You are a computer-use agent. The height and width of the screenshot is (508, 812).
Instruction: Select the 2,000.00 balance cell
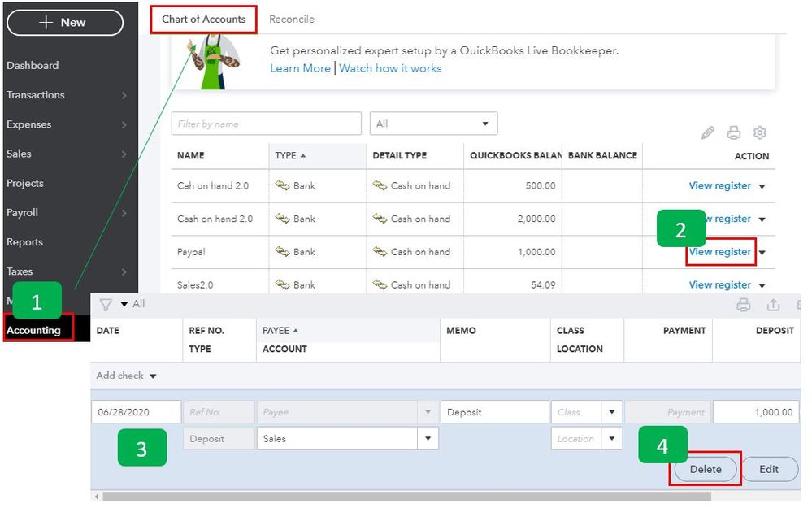536,219
